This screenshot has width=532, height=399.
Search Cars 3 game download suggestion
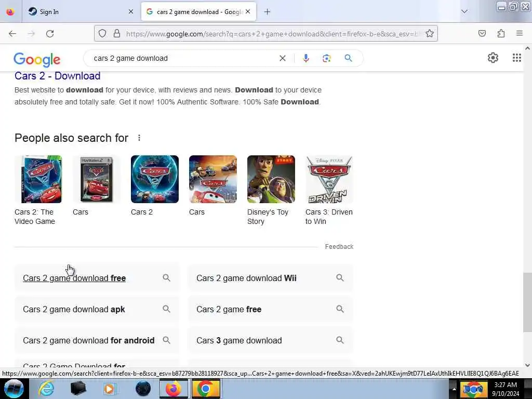[270, 340]
